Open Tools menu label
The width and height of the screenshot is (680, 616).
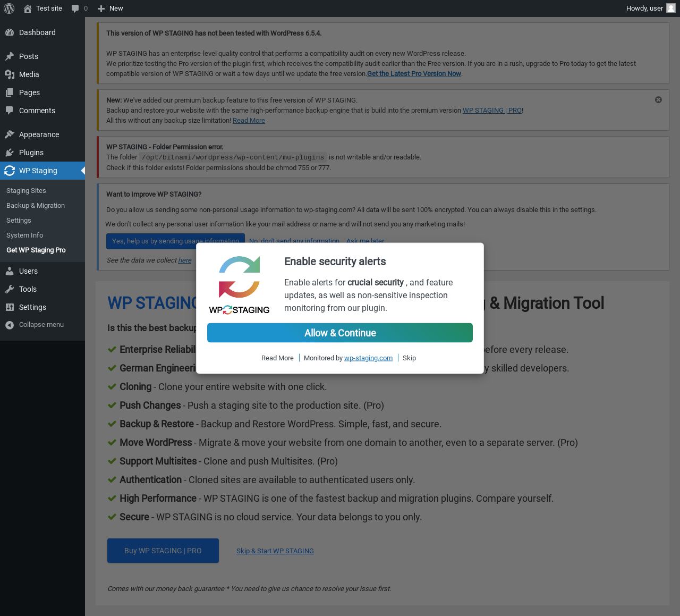(28, 289)
